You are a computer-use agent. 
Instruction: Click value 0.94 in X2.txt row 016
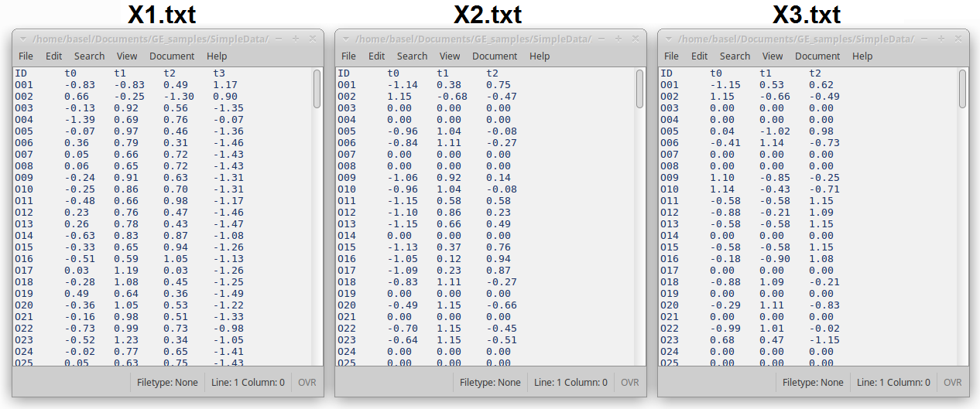pos(498,259)
